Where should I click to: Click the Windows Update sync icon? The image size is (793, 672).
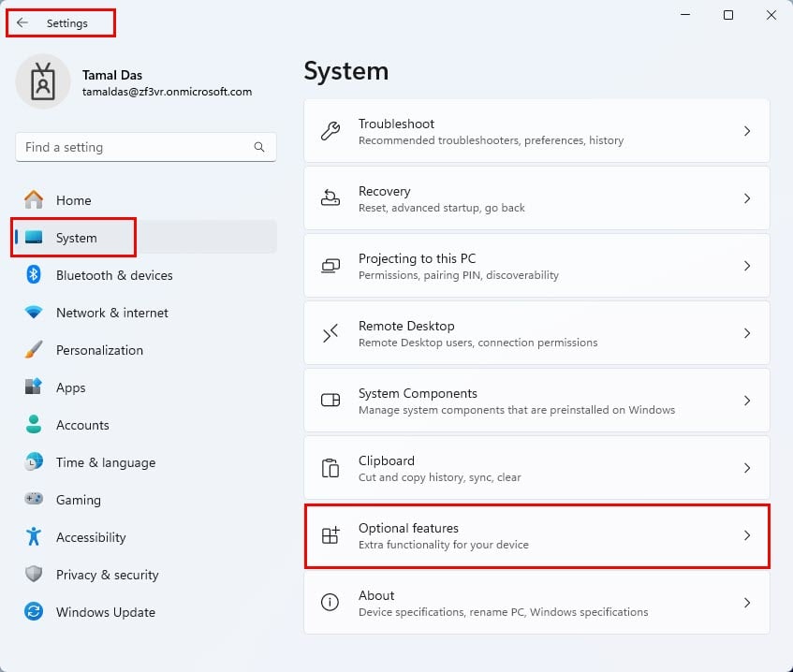pyautogui.click(x=34, y=612)
